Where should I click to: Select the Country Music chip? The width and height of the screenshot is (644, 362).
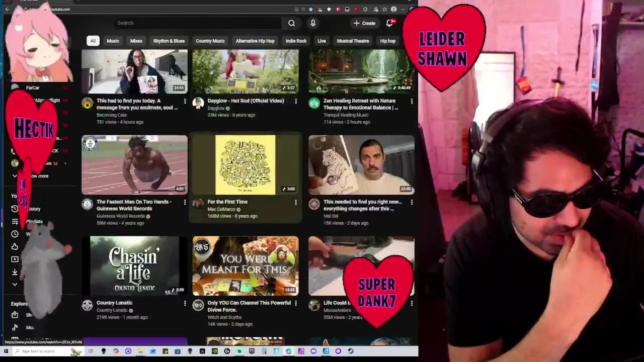click(x=210, y=41)
